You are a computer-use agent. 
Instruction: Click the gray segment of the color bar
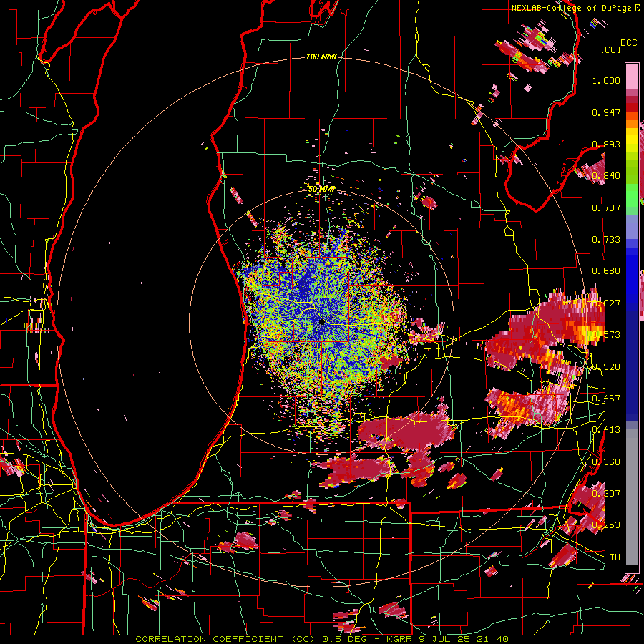click(x=632, y=497)
